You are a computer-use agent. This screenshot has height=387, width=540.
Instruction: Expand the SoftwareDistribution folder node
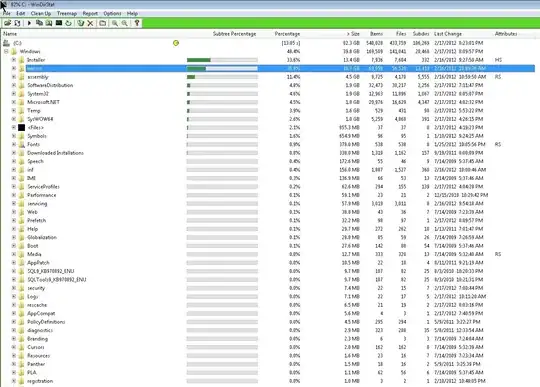tap(14, 85)
